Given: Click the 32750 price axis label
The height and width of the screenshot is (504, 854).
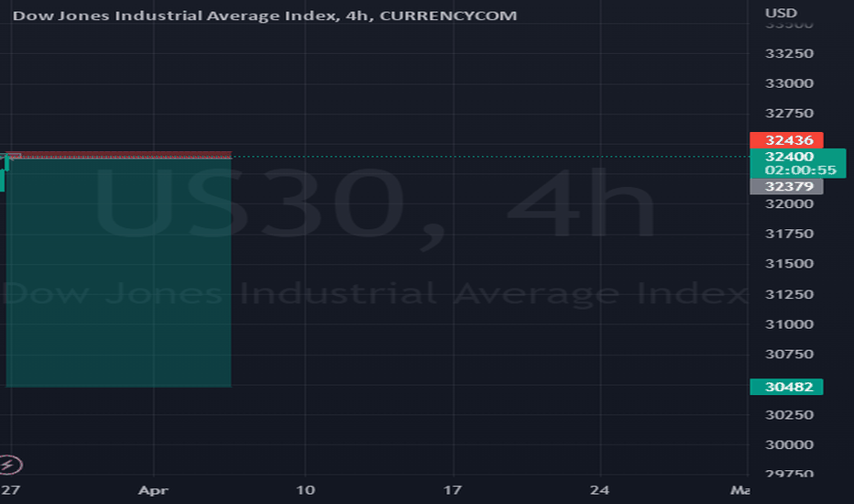Looking at the screenshot, I should point(789,114).
